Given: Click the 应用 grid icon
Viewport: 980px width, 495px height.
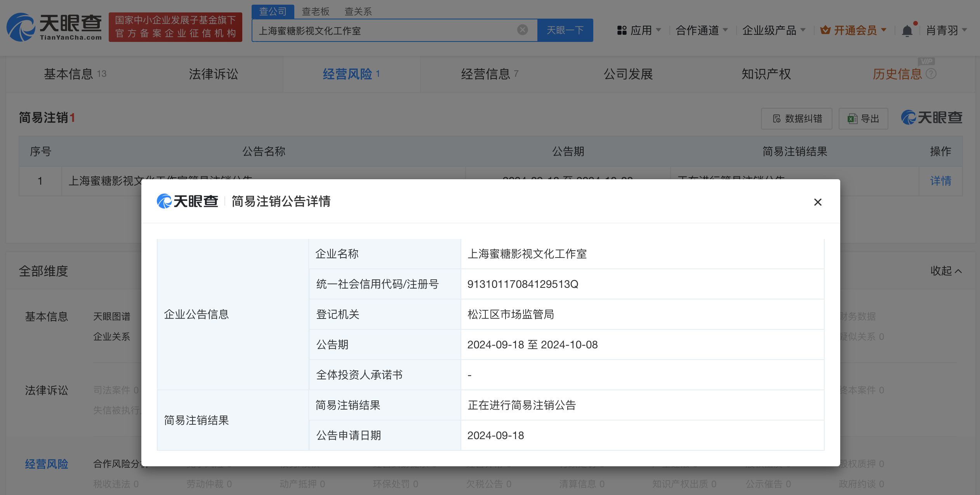Looking at the screenshot, I should point(622,30).
